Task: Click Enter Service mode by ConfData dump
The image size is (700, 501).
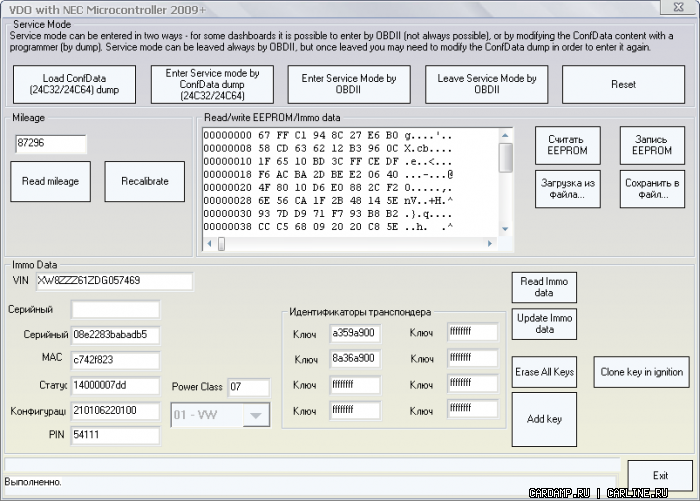Action: coord(212,84)
